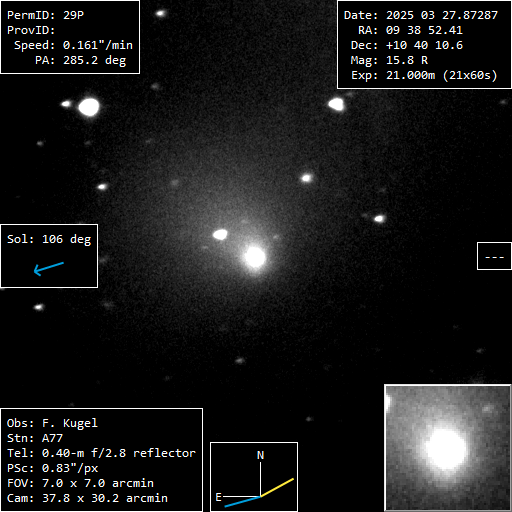Click the Date 2025 03 27.87287 text

click(x=421, y=15)
